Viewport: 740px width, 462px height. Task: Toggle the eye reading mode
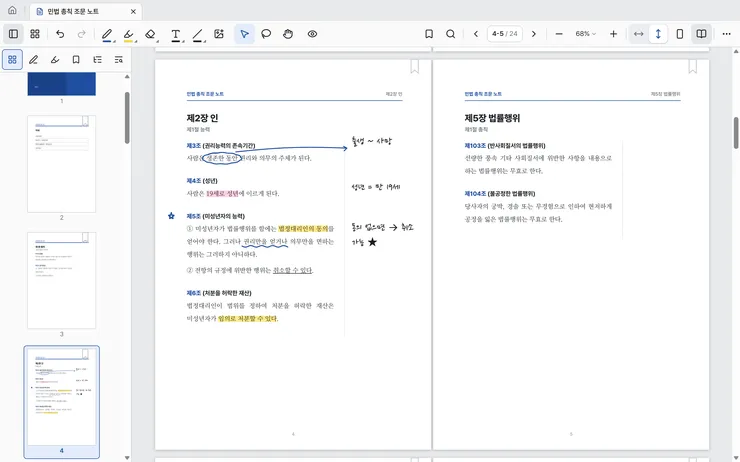[312, 34]
